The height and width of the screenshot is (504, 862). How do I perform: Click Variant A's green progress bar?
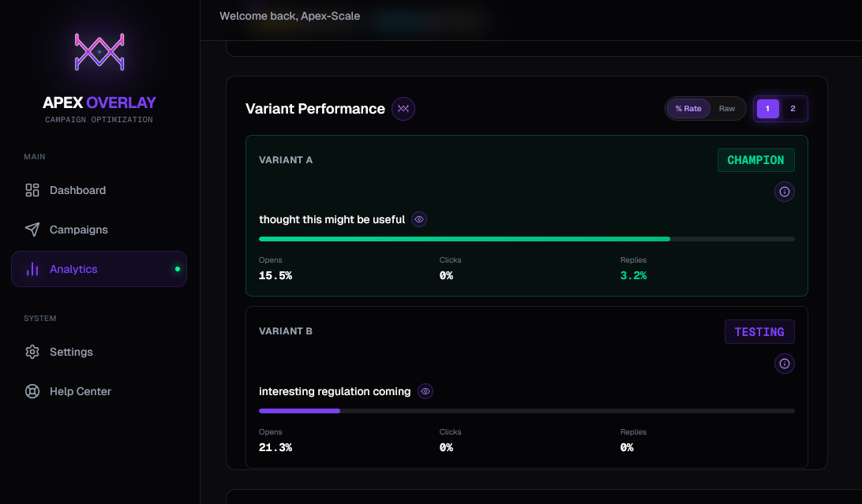(x=464, y=238)
